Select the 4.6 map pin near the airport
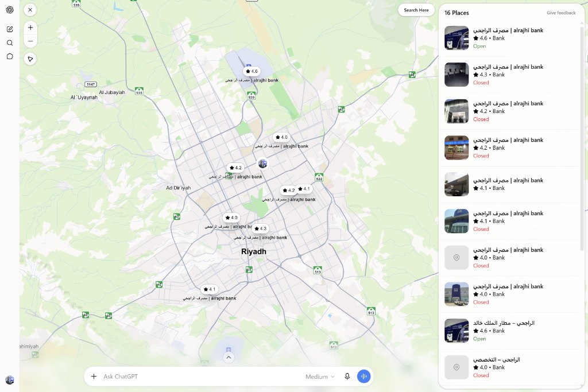This screenshot has width=588, height=392. click(252, 71)
